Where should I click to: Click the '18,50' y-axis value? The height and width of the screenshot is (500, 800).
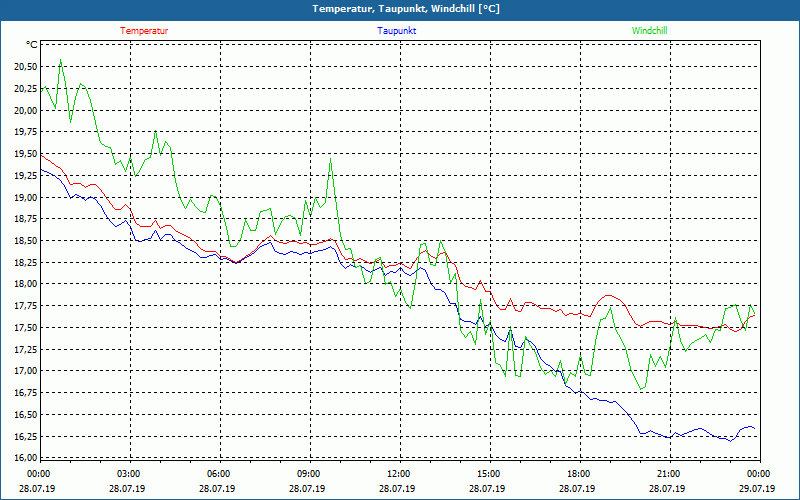26,241
